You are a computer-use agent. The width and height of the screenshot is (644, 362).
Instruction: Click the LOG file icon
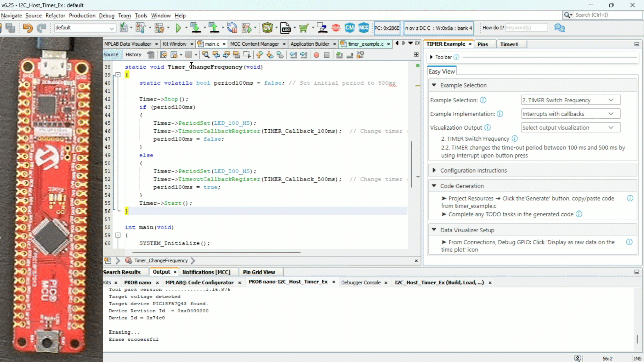coord(285,28)
